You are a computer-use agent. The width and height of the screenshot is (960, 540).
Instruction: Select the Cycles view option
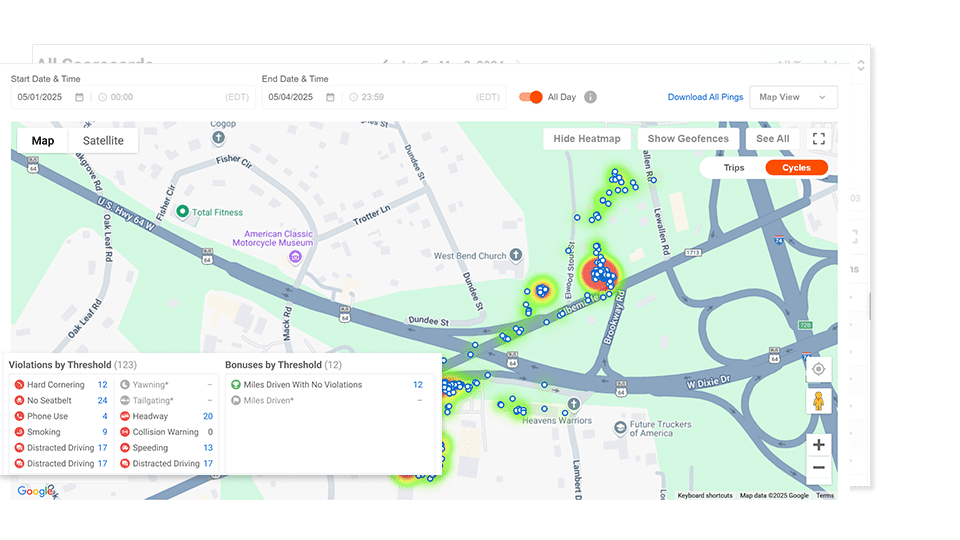tap(796, 168)
